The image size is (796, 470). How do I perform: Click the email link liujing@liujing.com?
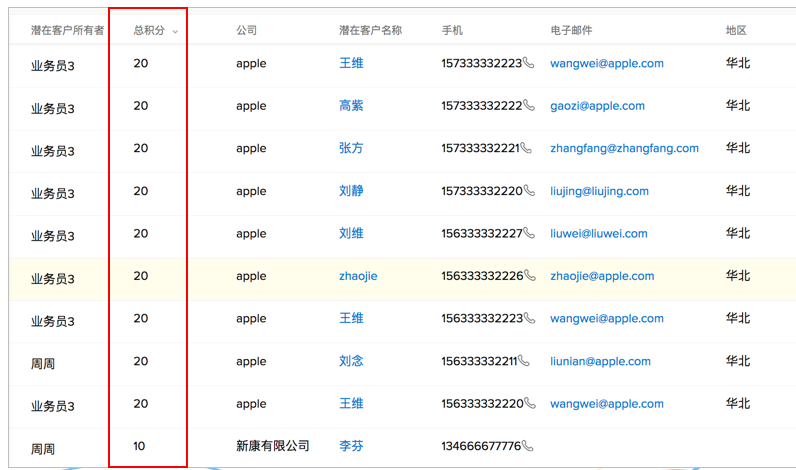click(600, 191)
